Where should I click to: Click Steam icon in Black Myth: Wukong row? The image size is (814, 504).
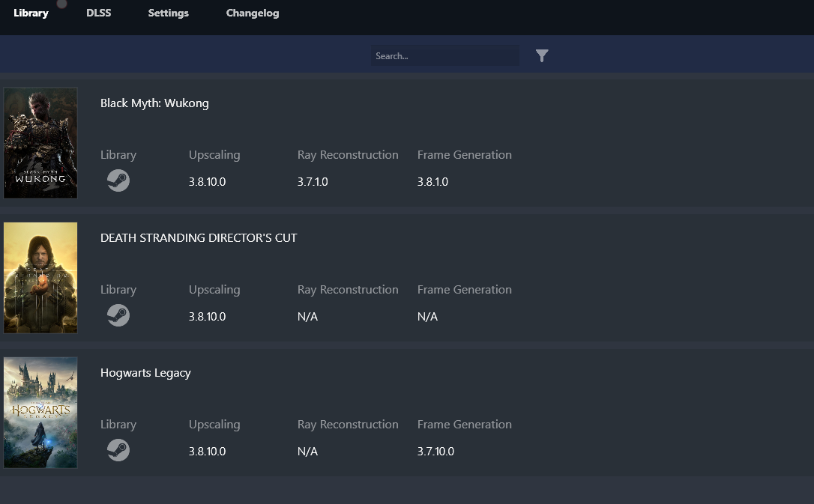click(x=118, y=180)
